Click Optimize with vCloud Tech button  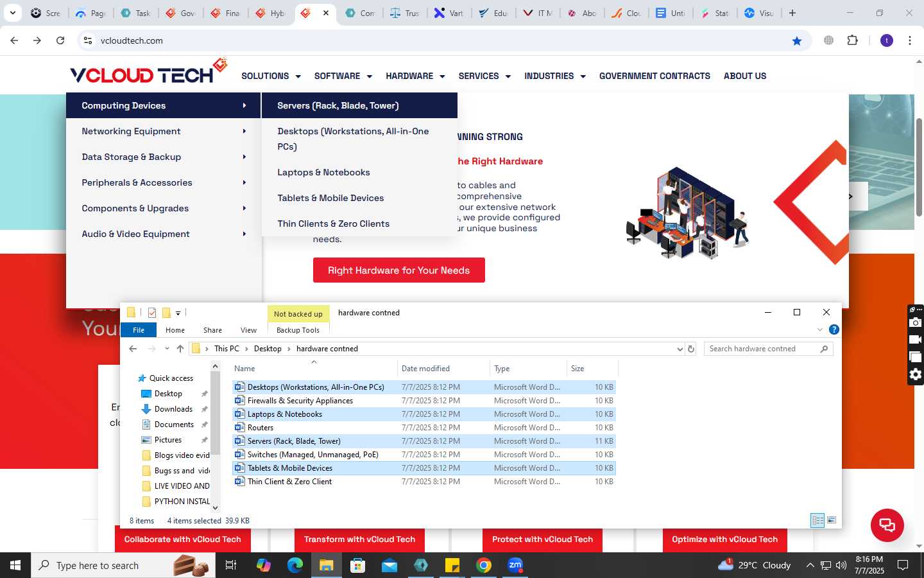pos(725,539)
